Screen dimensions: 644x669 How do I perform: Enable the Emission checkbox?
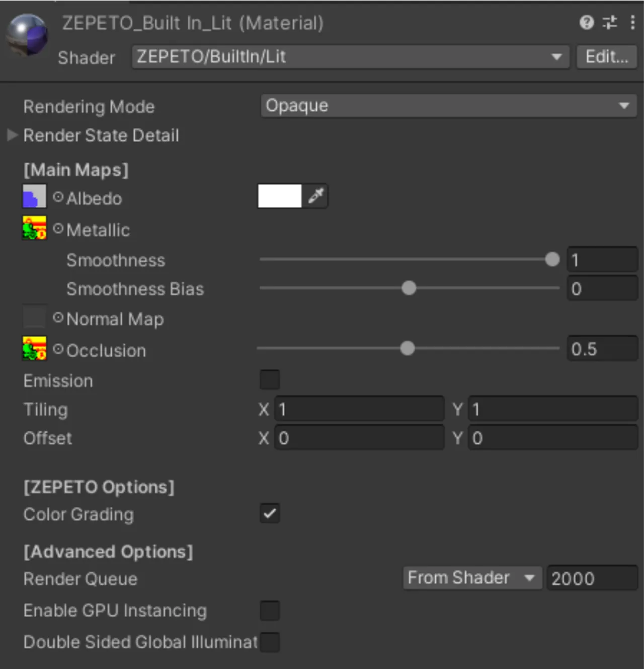[269, 380]
